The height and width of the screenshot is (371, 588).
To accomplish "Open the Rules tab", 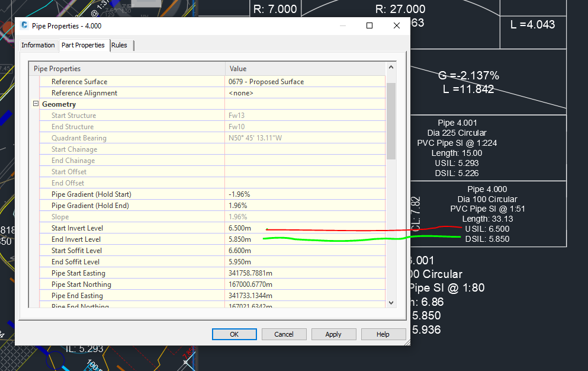I will (x=120, y=45).
